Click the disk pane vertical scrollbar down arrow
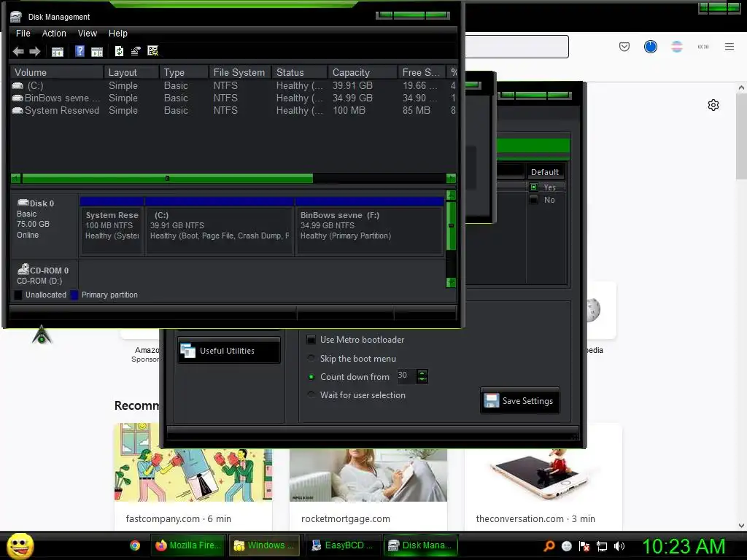This screenshot has height=560, width=747. 451,282
